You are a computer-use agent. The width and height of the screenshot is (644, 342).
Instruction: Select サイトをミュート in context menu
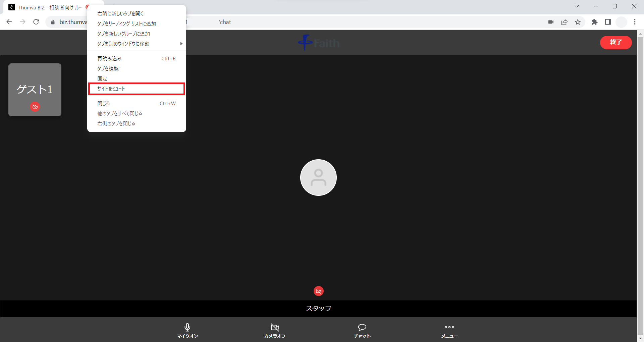[x=136, y=89]
